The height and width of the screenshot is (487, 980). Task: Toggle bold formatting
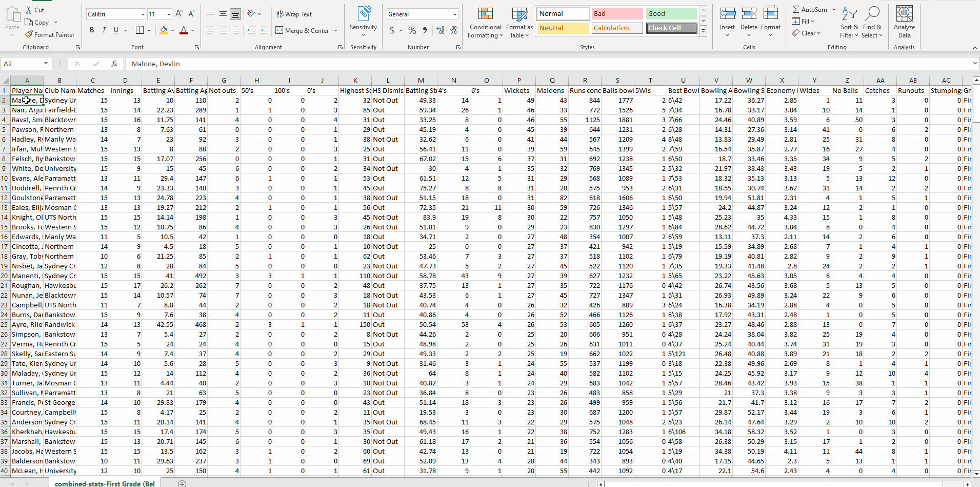[x=92, y=30]
